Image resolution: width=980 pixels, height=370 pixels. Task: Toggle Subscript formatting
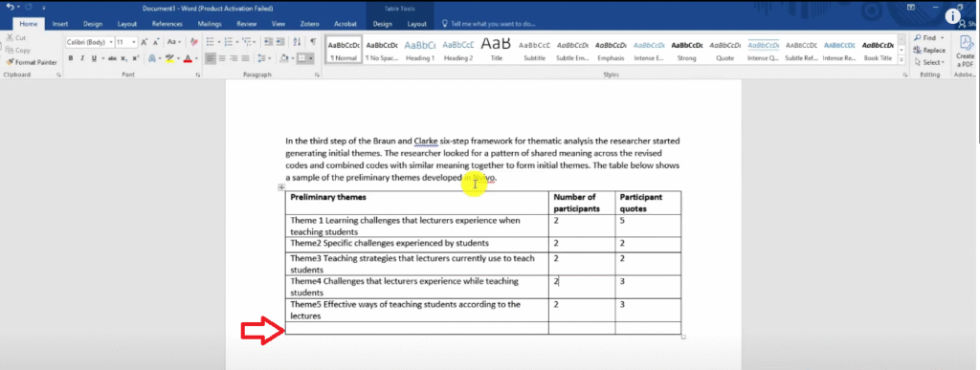tap(123, 58)
